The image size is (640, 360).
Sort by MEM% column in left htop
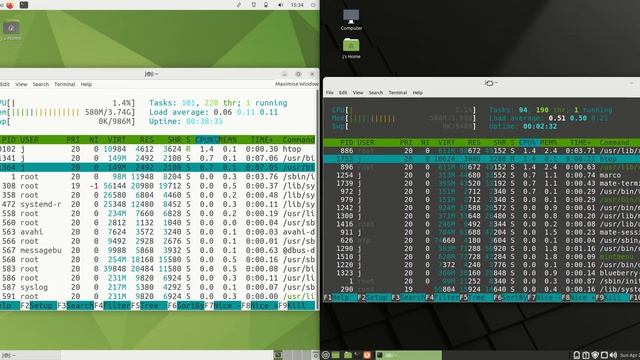[228, 140]
